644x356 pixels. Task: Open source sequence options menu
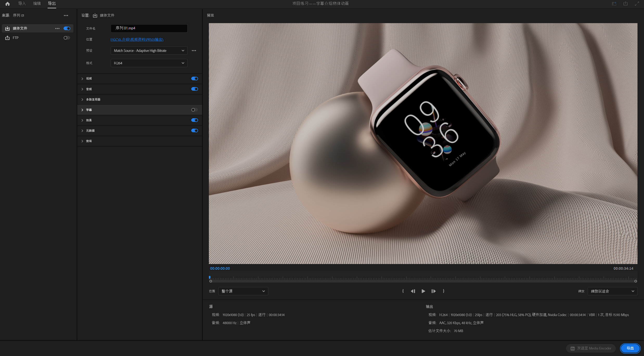[x=66, y=16]
